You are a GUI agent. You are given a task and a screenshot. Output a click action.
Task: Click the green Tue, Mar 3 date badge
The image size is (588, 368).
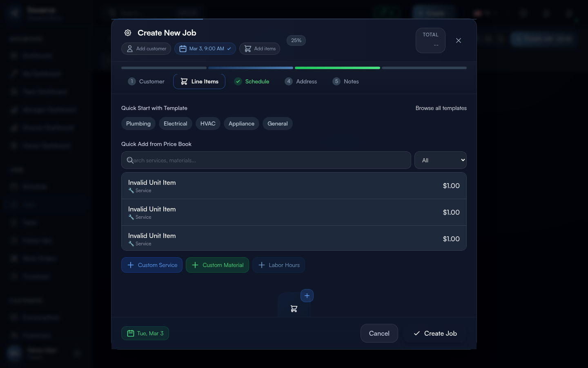[x=145, y=333]
